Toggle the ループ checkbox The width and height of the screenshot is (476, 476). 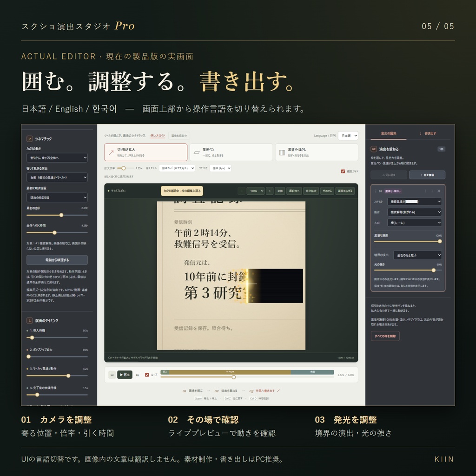pos(147,375)
